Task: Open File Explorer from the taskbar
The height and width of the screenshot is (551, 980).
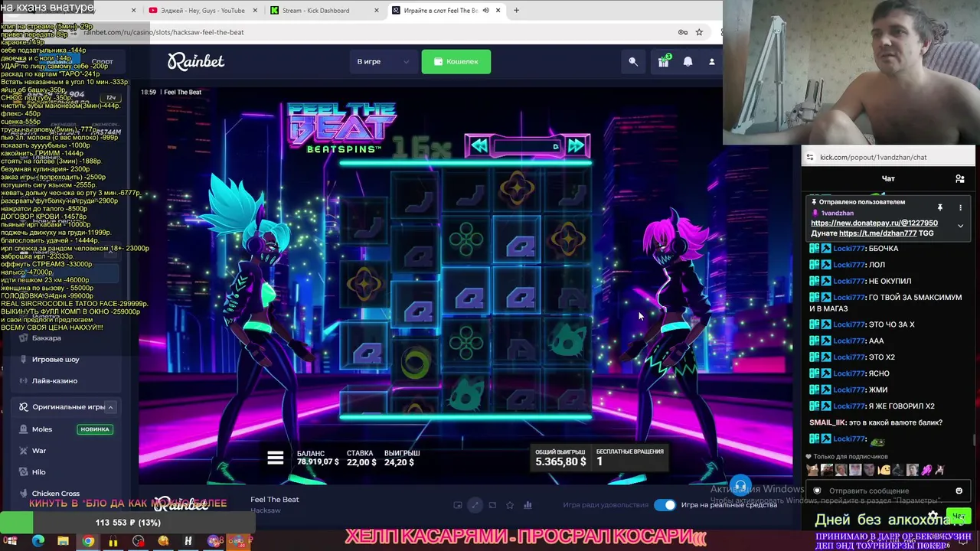Action: click(63, 541)
